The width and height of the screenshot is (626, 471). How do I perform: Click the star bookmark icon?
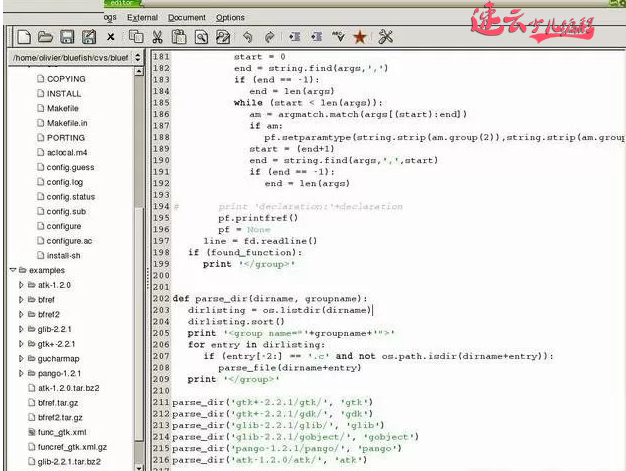pos(360,37)
